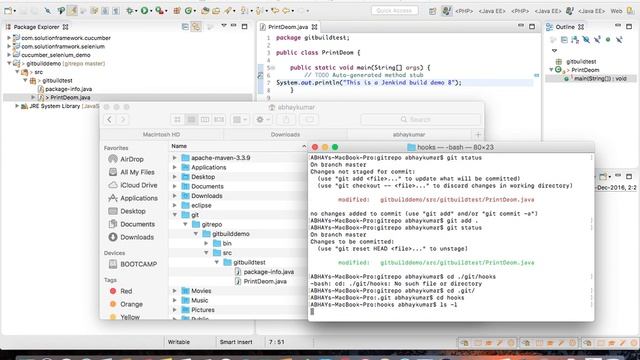Click Sort alphabetically icon in Outline toolbar
The image size is (640, 360).
575,40
